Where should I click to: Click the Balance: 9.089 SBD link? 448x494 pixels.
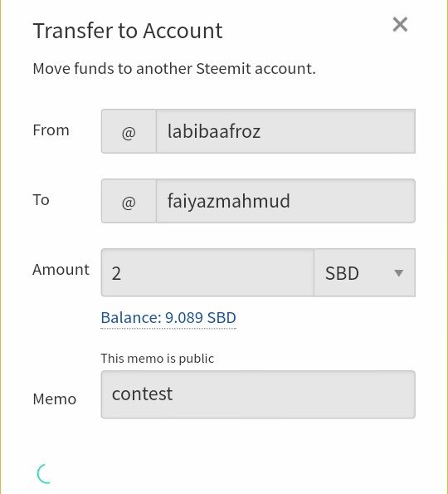pyautogui.click(x=168, y=318)
